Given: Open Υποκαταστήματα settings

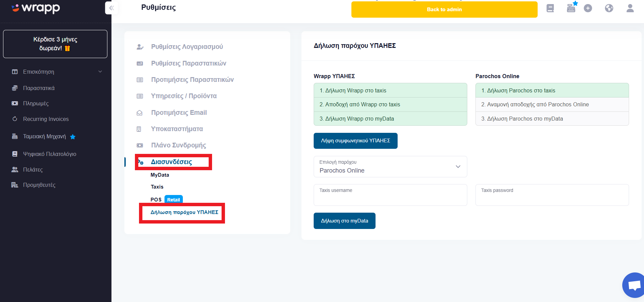Looking at the screenshot, I should click(x=177, y=129).
